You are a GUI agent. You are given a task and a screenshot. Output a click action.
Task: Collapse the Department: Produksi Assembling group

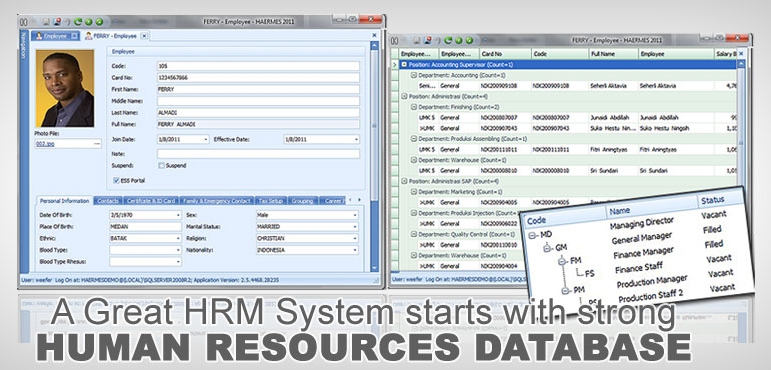[x=414, y=139]
